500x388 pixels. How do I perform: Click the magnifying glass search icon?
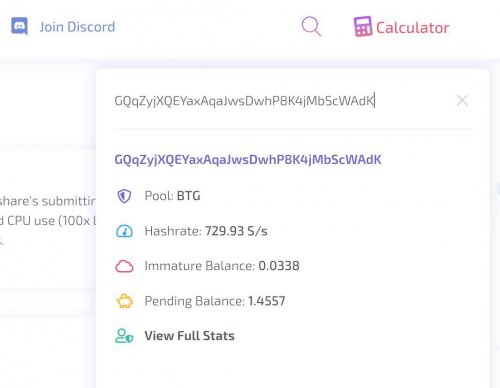[x=311, y=26]
